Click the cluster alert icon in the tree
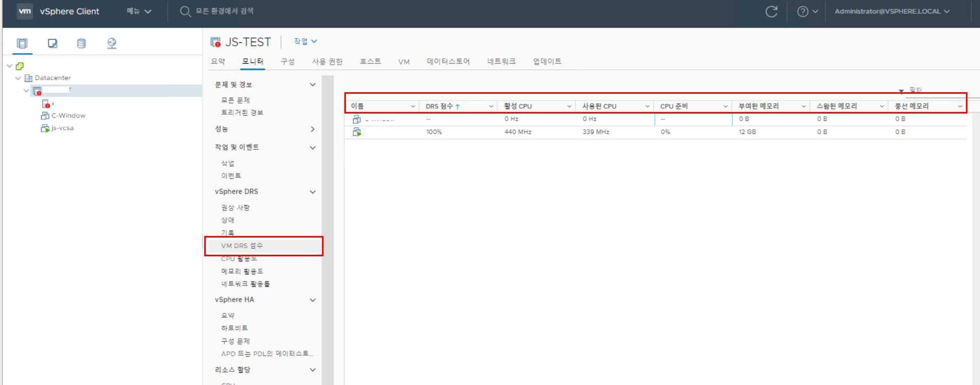The height and width of the screenshot is (385, 980). [x=37, y=91]
